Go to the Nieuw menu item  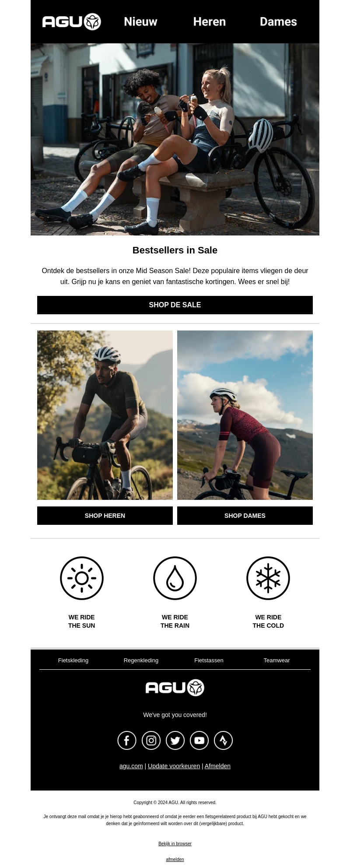pyautogui.click(x=140, y=21)
